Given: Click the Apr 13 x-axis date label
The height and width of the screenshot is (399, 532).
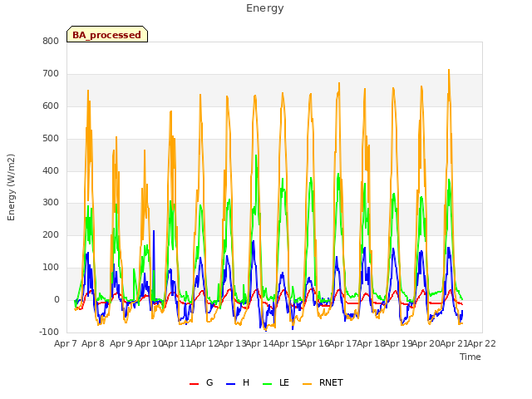Looking at the screenshot, I should tap(232, 343).
